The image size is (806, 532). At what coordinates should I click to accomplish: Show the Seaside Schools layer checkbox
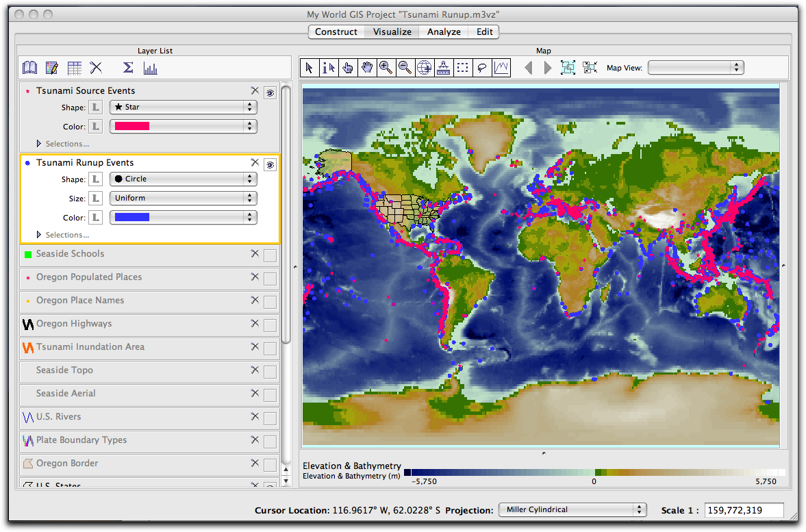(x=270, y=255)
